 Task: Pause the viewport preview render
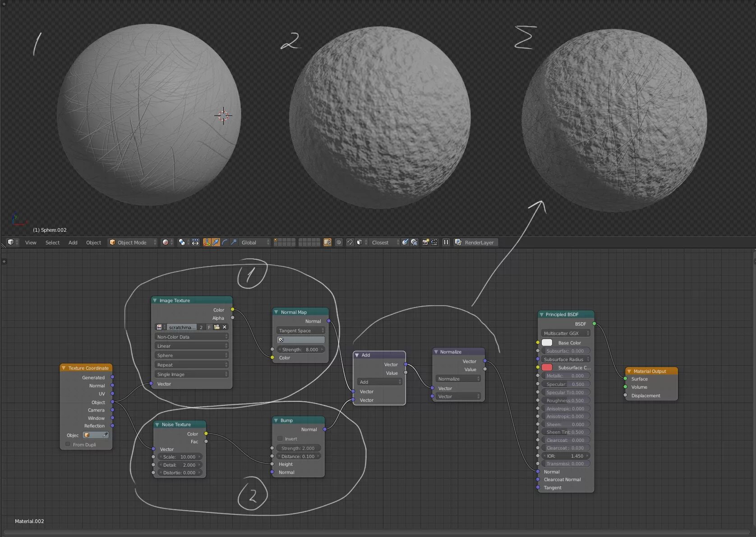point(446,242)
